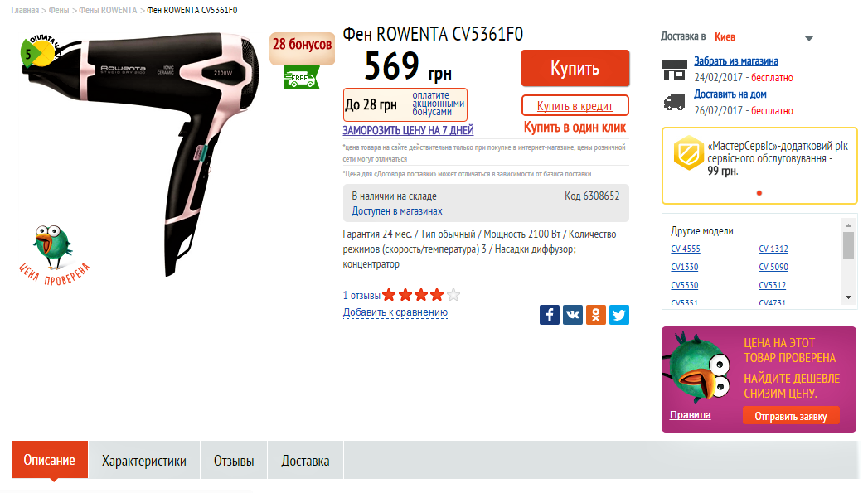Switch to the Характеристики tab

(x=144, y=461)
